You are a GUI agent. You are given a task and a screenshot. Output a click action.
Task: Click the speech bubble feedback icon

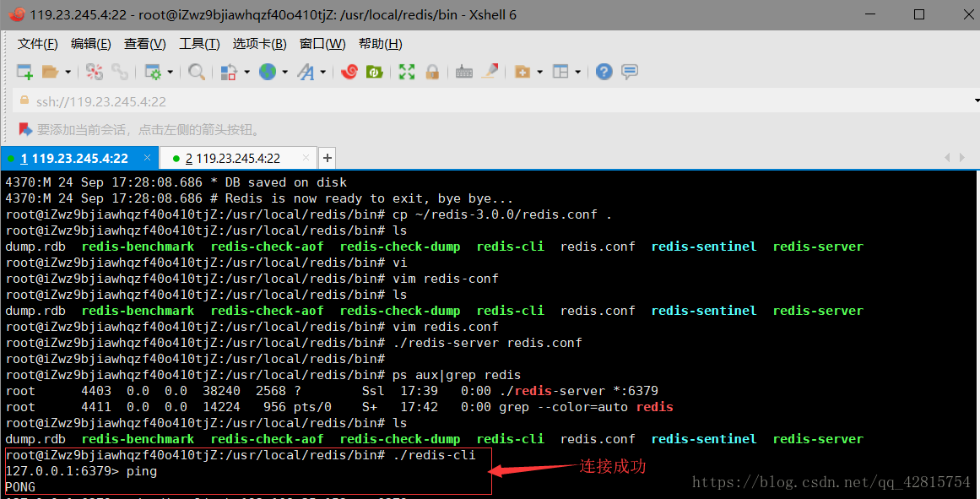pos(630,72)
